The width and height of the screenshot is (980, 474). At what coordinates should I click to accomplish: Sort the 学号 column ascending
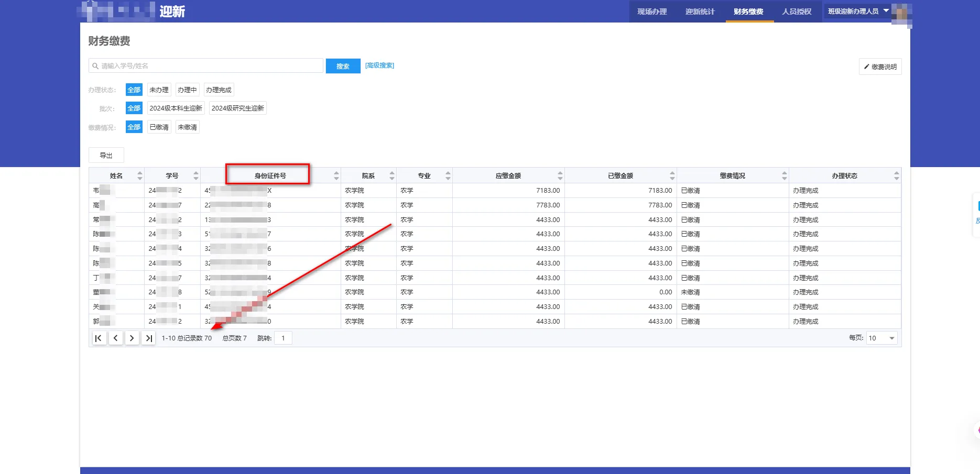pyautogui.click(x=197, y=173)
